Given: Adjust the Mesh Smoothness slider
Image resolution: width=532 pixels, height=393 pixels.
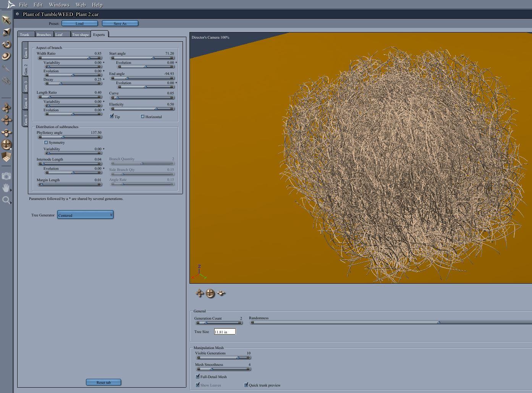Looking at the screenshot, I should (x=223, y=369).
